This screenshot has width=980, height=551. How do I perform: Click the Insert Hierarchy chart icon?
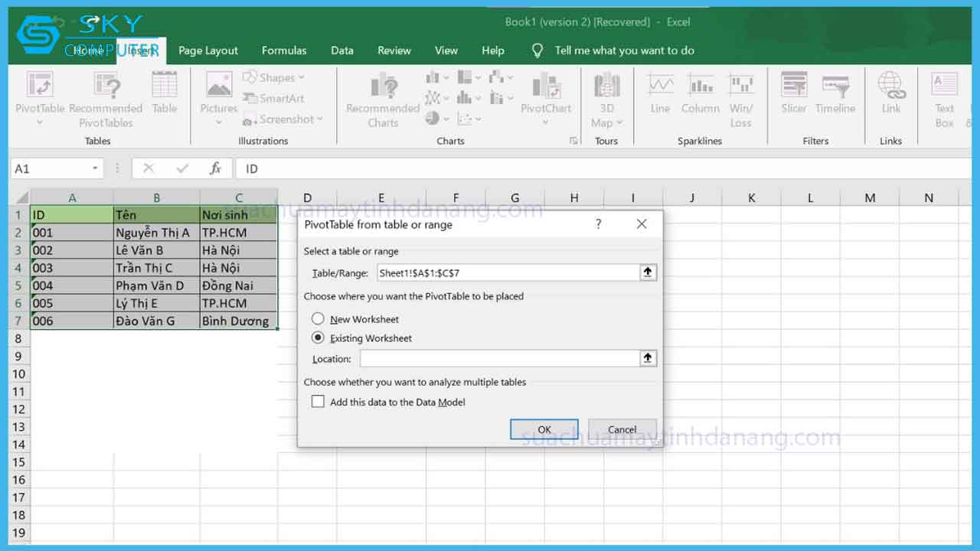point(469,77)
